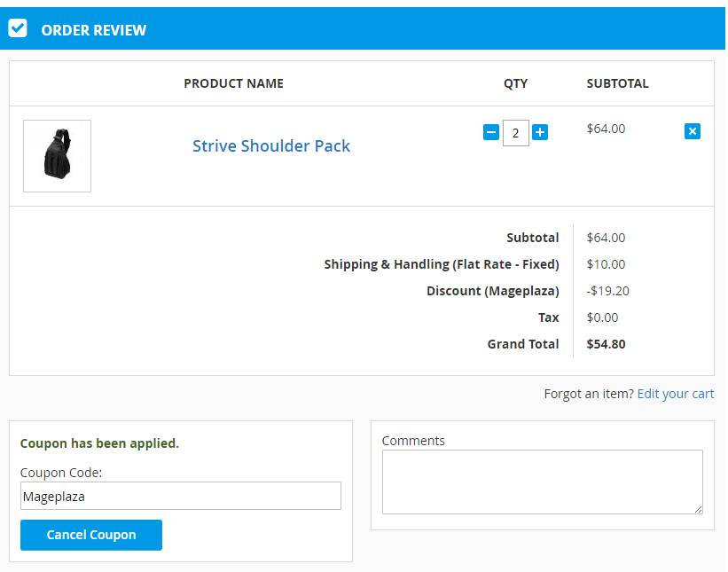This screenshot has height=572, width=728.
Task: Click the Grand Total amount $54.80
Action: (x=606, y=344)
